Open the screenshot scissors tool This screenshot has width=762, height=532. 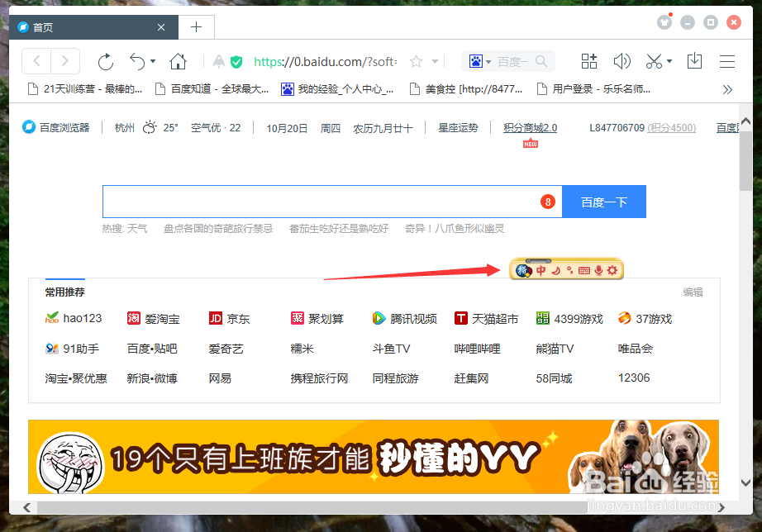(654, 61)
